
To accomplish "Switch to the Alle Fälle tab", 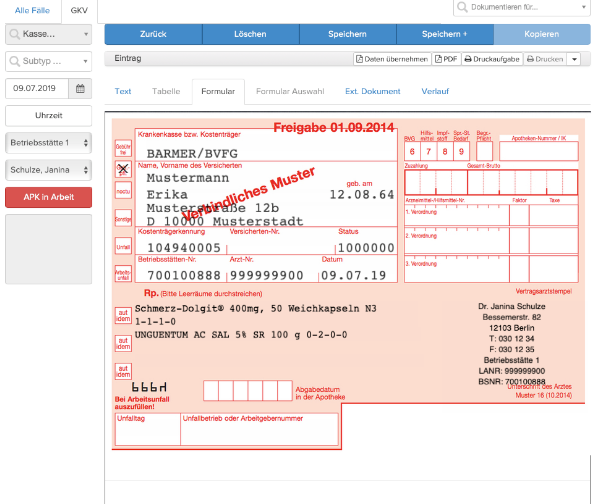I will tap(32, 11).
